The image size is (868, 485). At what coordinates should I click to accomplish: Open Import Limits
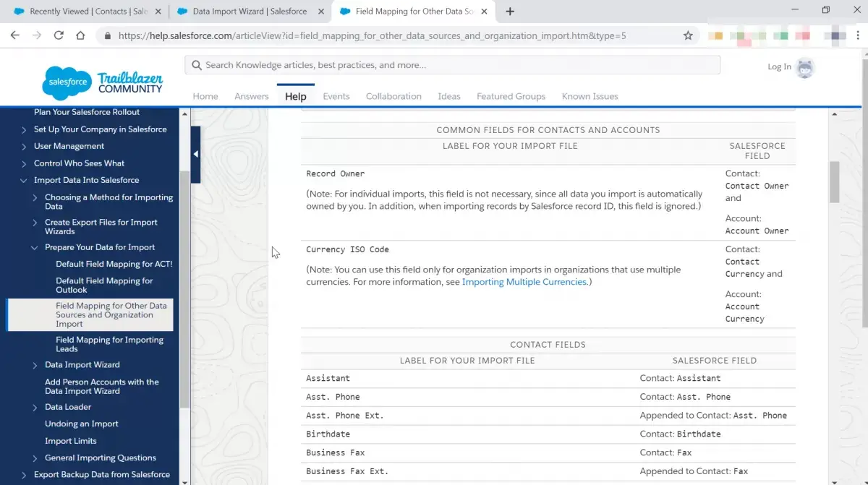pyautogui.click(x=70, y=441)
